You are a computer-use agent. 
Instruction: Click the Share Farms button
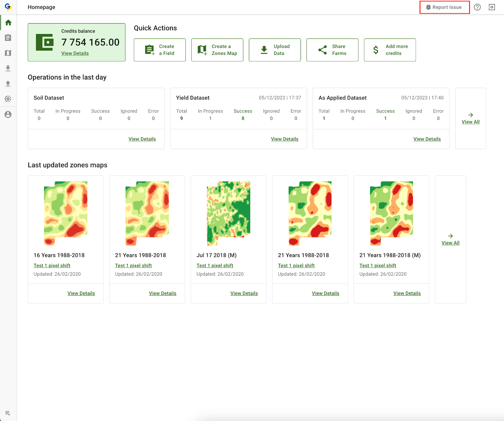[x=332, y=50]
